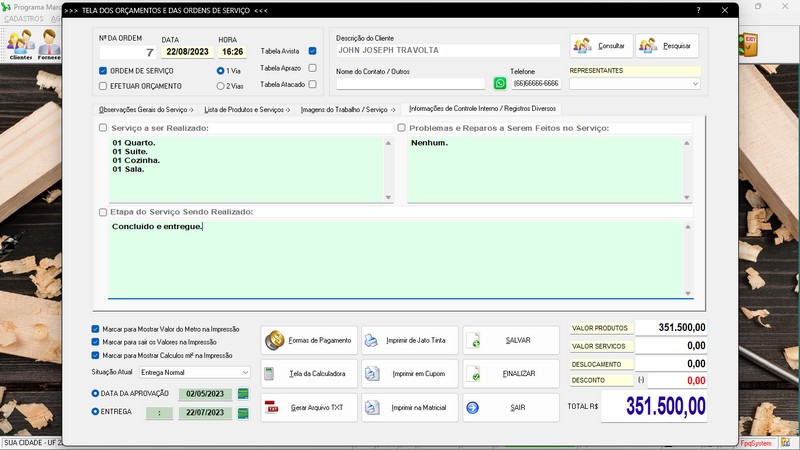Click Imprimir de Jato Tinta
The width and height of the screenshot is (800, 450).
click(410, 340)
